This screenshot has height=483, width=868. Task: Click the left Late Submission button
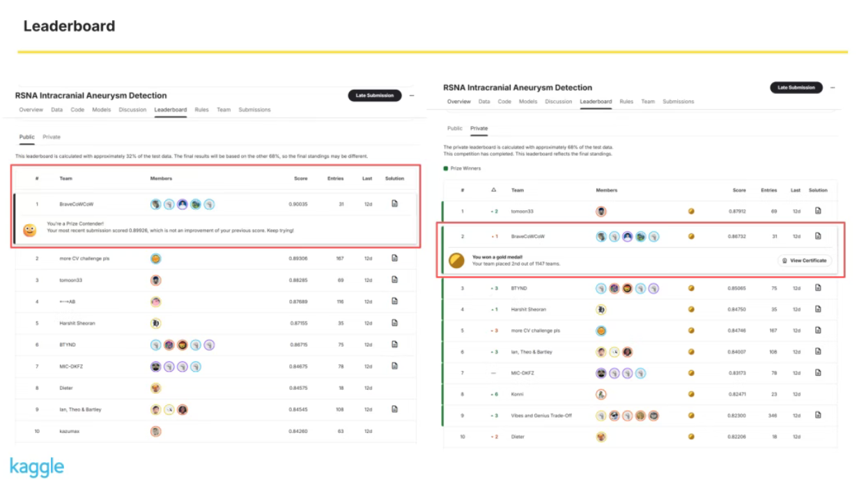pos(375,95)
